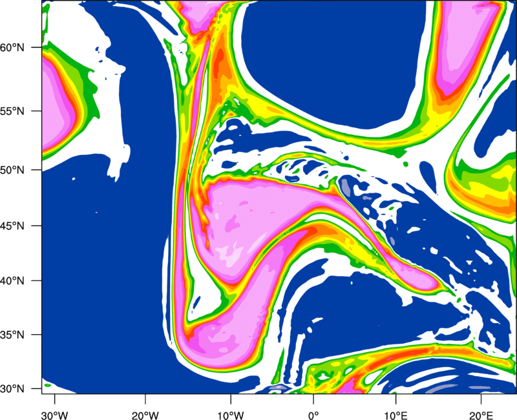Click the 35°N latitude label
517x420 pixels.
point(12,335)
